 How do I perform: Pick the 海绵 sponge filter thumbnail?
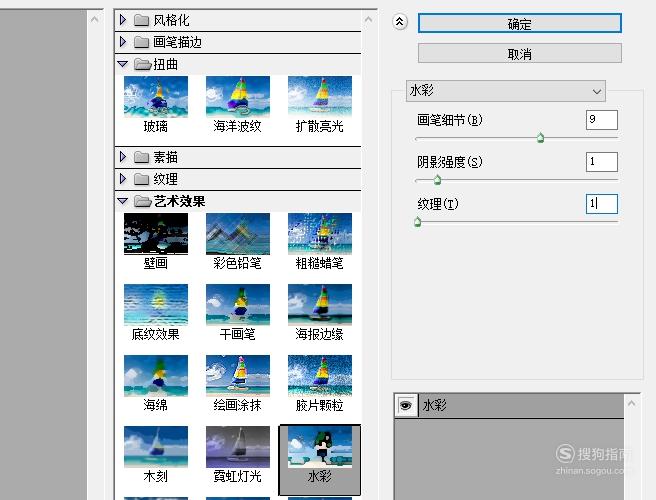(x=156, y=376)
